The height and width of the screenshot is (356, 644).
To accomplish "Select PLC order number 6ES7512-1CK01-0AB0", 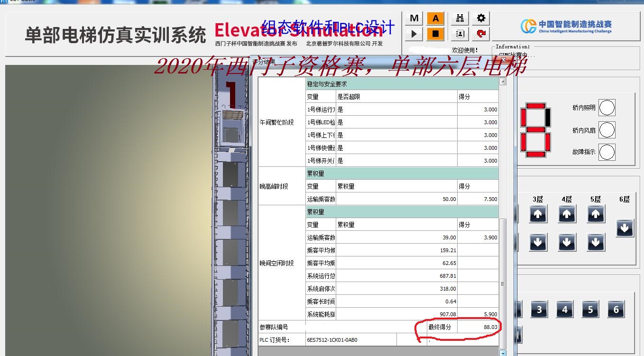I will click(332, 340).
